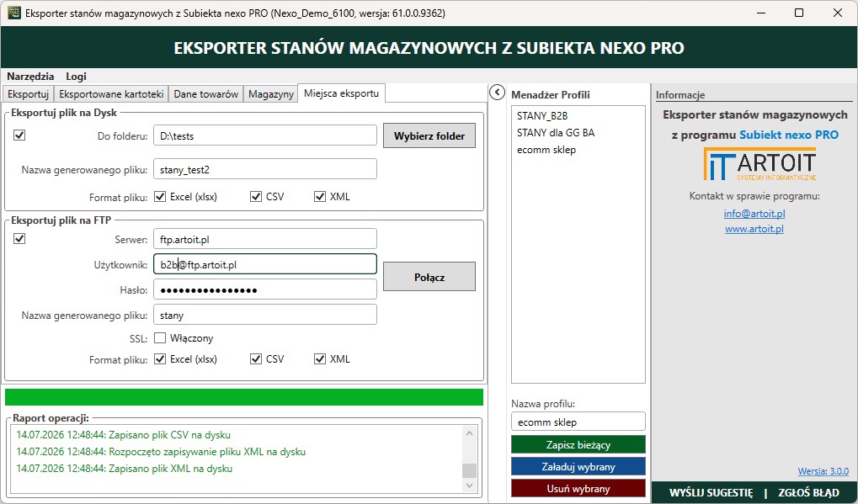Click the "Rozpoczęto zapisywanie pliku XML" log line
This screenshot has width=858, height=504.
click(x=161, y=452)
